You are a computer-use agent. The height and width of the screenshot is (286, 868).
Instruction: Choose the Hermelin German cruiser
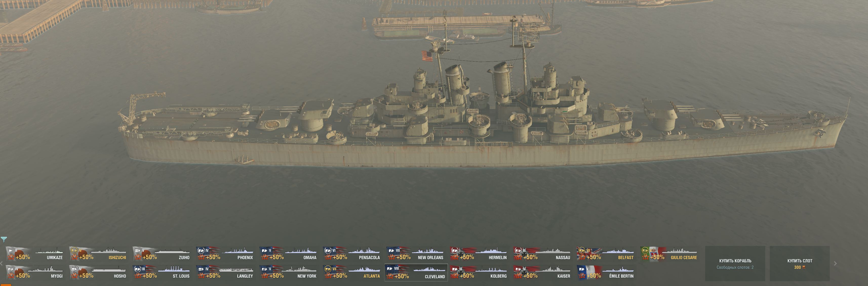pos(479,254)
